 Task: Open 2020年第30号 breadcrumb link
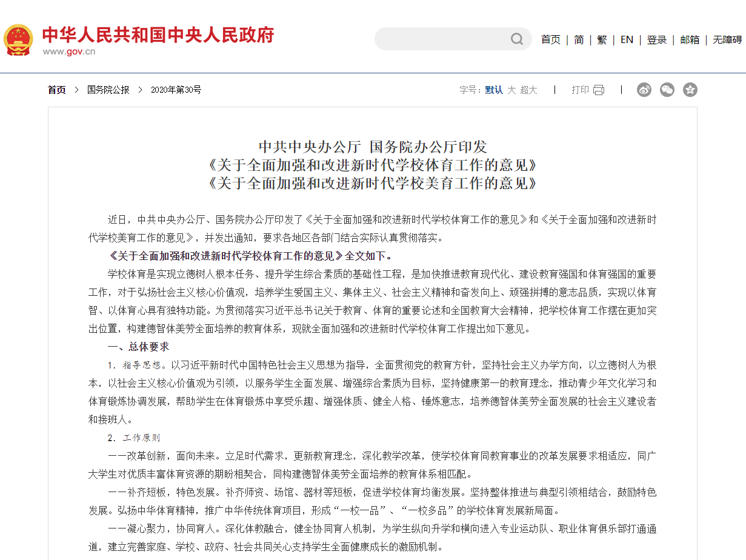(176, 90)
